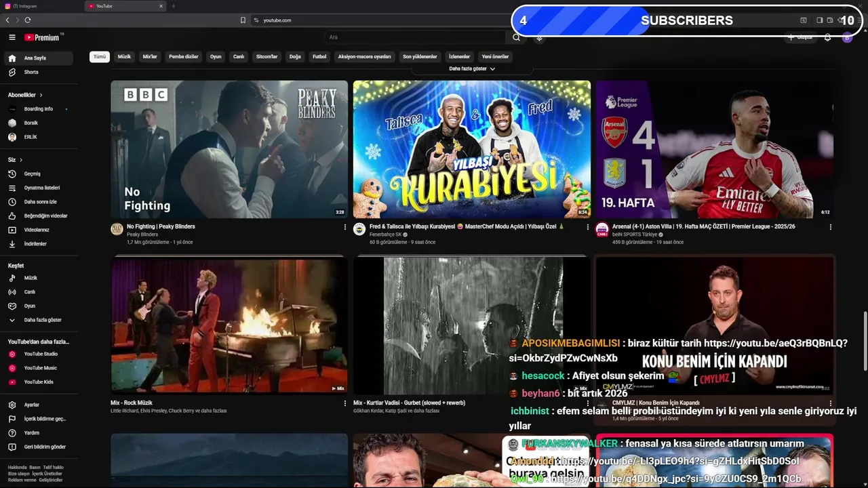The image size is (868, 488).
Task: Select the Tümü filter chip
Action: (x=100, y=57)
